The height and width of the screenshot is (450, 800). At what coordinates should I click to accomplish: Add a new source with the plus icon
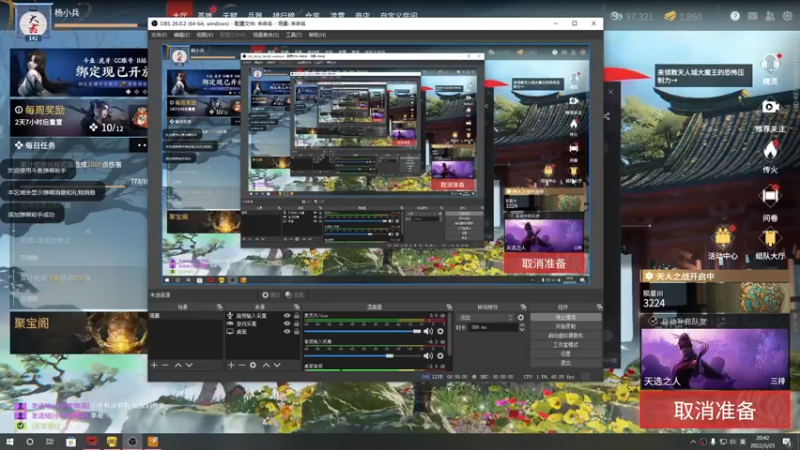(231, 365)
